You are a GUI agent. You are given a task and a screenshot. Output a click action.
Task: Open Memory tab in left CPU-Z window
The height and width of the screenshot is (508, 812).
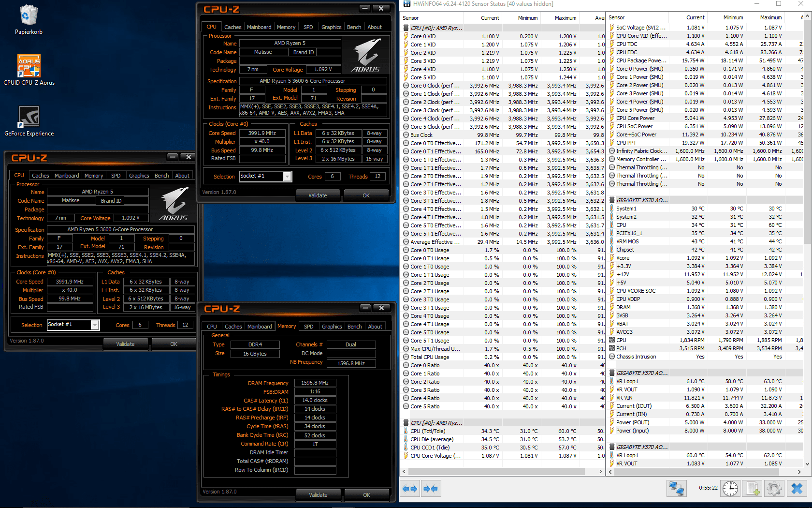[94, 176]
